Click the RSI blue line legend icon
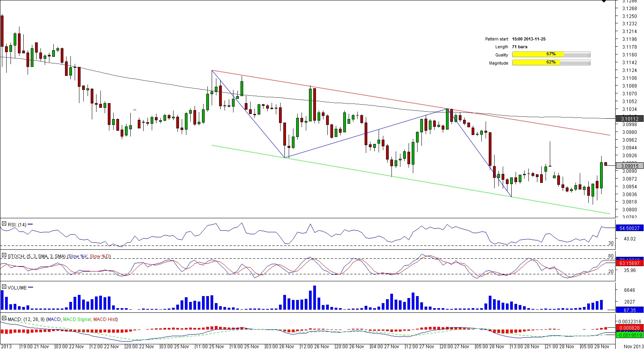This screenshot has width=644, height=349. [30, 224]
